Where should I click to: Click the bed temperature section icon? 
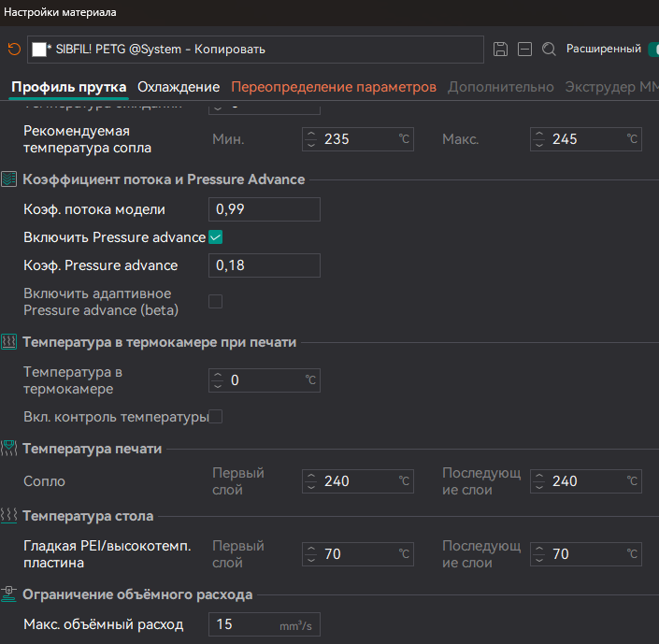9,516
